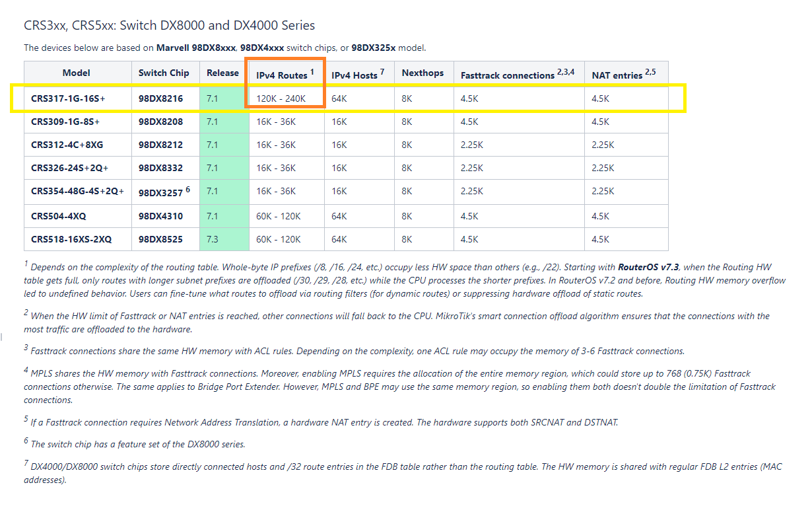Click the Fasttrack connections column header
The height and width of the screenshot is (522, 812).
click(518, 75)
